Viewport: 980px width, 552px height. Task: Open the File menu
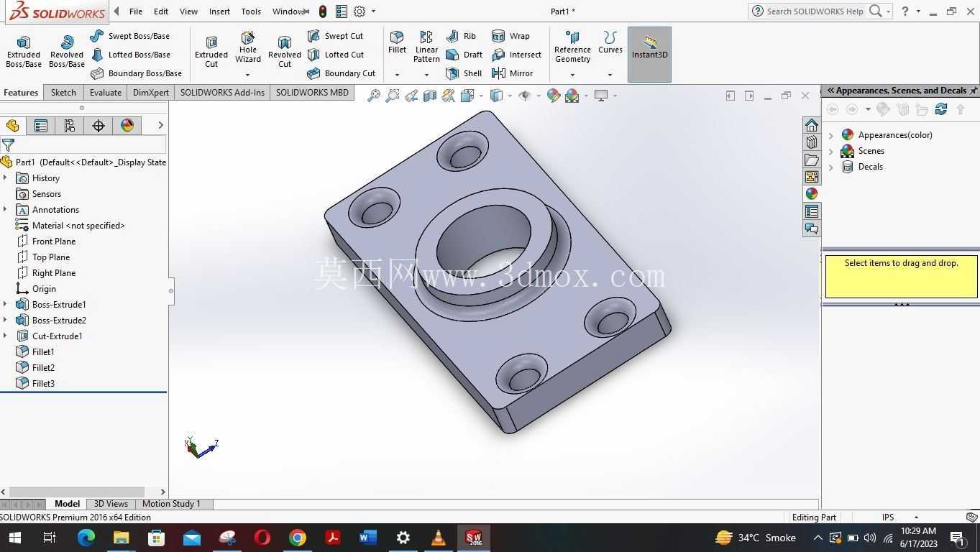(135, 11)
